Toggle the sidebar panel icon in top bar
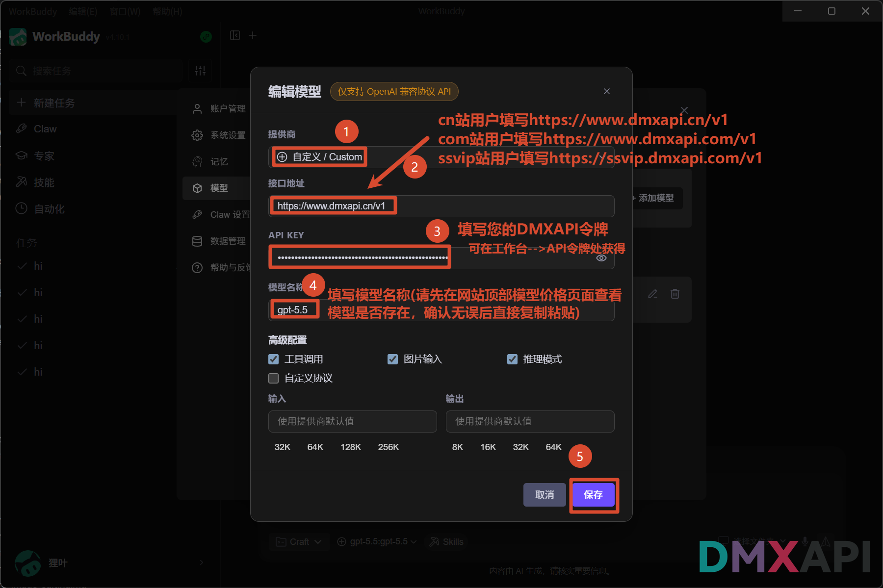This screenshot has height=588, width=883. pos(235,35)
